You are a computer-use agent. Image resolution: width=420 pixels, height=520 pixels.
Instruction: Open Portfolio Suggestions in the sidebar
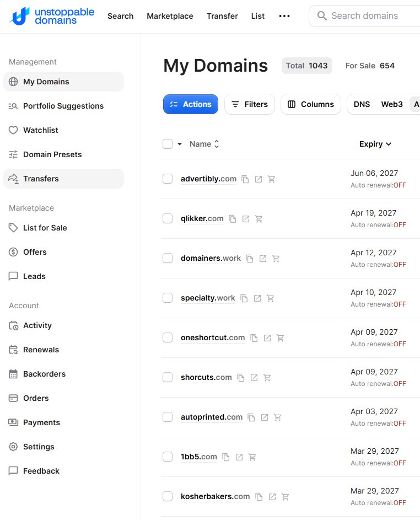coord(63,106)
